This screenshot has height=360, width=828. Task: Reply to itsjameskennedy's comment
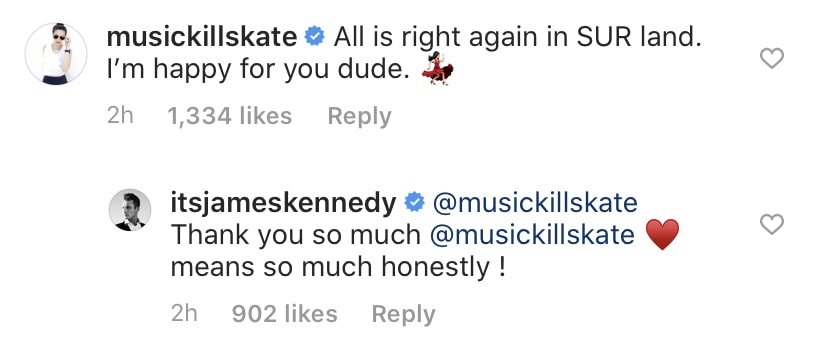click(x=403, y=315)
